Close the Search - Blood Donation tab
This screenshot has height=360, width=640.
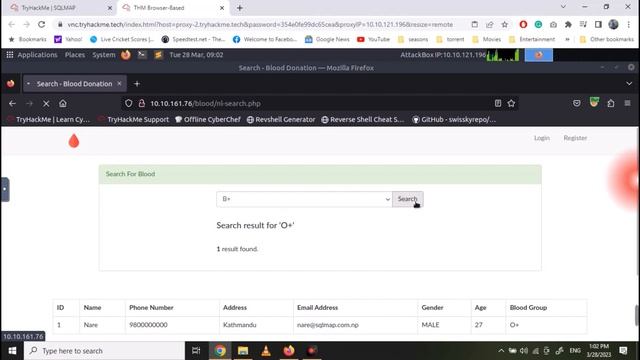coord(119,84)
